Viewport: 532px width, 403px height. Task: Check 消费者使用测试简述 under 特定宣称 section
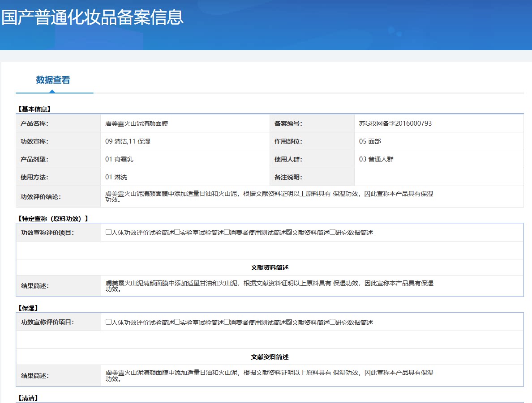pos(227,232)
